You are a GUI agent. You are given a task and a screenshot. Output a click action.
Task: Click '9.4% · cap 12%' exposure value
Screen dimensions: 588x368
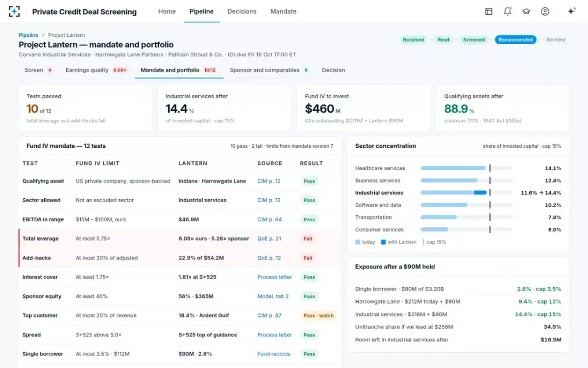[x=539, y=302]
